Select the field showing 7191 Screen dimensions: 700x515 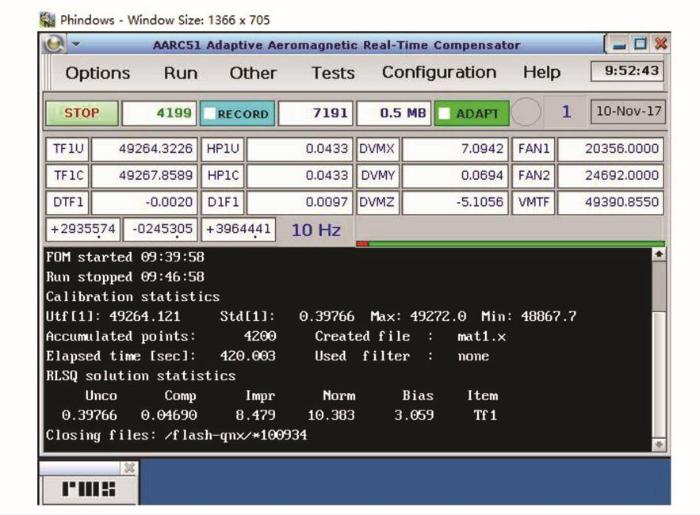(x=316, y=113)
